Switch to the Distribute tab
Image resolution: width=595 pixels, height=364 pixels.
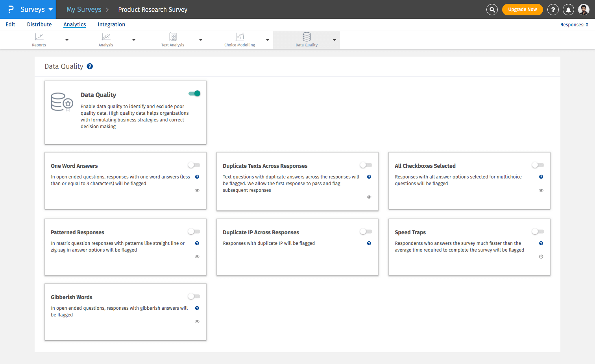[x=39, y=24]
